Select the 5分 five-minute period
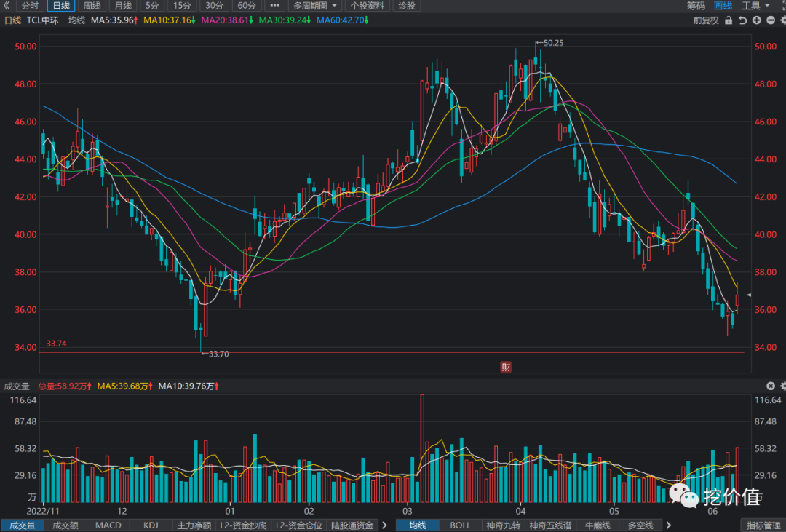The image size is (786, 532). 152,6
